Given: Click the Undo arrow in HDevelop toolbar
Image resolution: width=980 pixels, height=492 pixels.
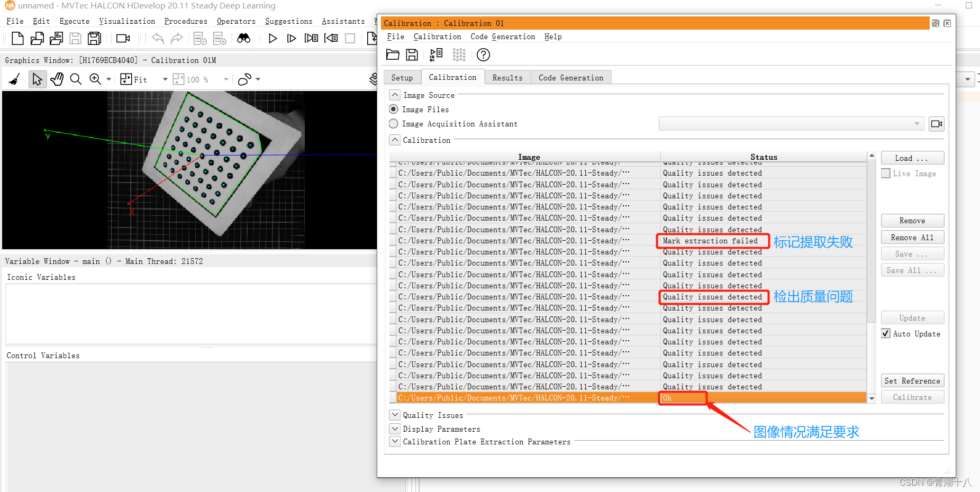Looking at the screenshot, I should coord(158,39).
